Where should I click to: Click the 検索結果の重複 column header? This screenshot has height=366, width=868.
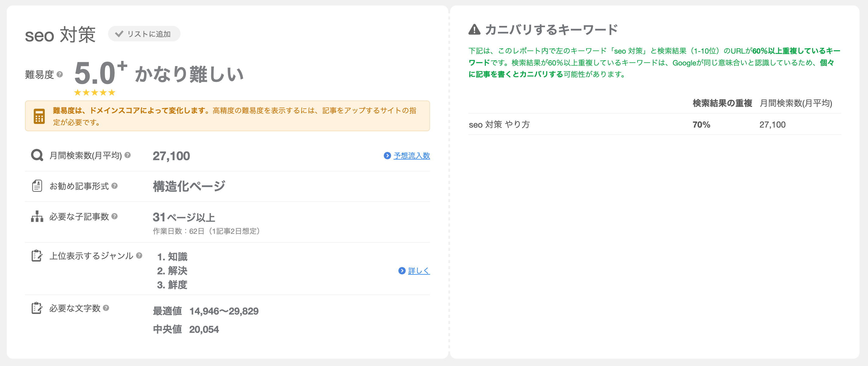point(723,103)
